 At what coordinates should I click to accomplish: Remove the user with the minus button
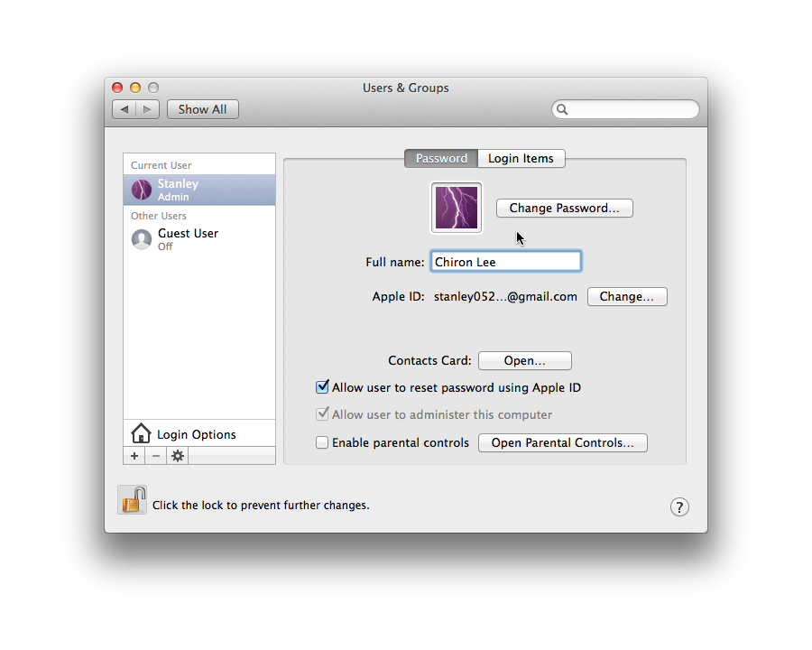pos(156,456)
